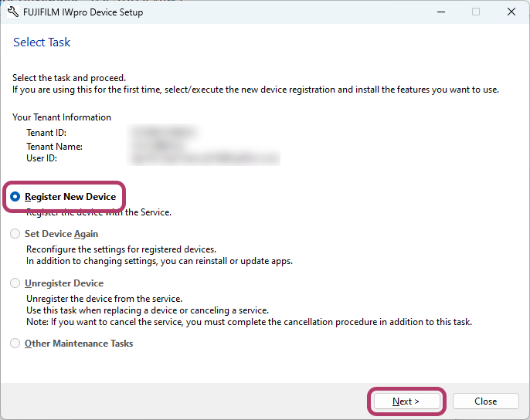Screen dimensions: 530x420
Task: Click 'Unregister the device from the service' text
Action: (104, 299)
